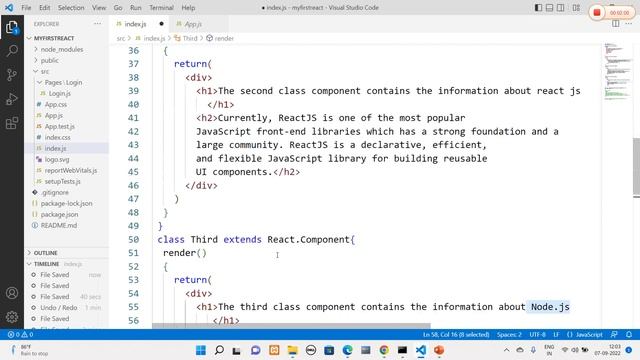Open editor More Actions ellipsis
Screen dimensions: 640x360
[x=628, y=24]
